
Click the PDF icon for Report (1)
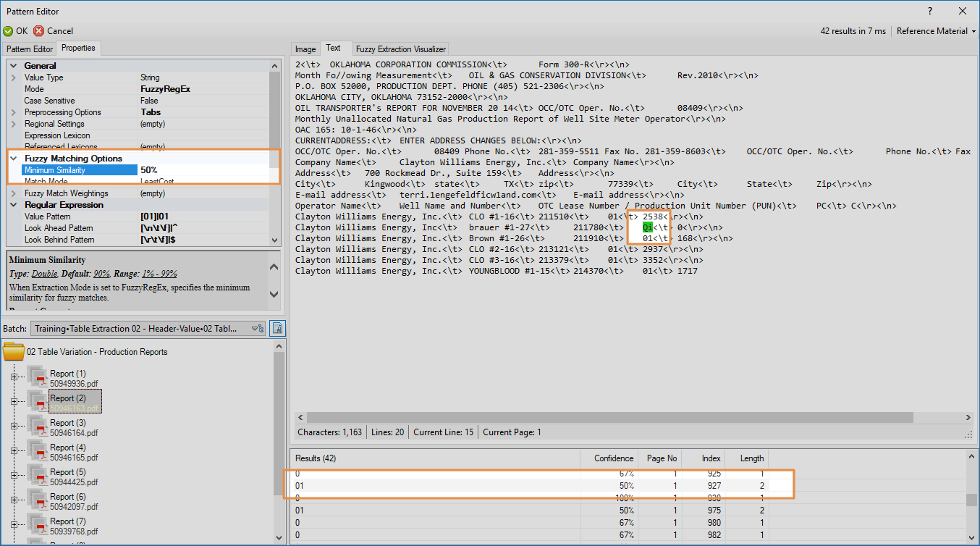point(38,377)
